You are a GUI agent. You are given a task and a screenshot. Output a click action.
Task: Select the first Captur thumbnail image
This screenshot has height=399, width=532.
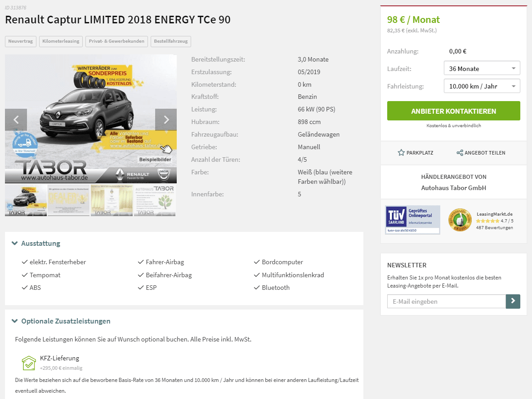point(26,200)
